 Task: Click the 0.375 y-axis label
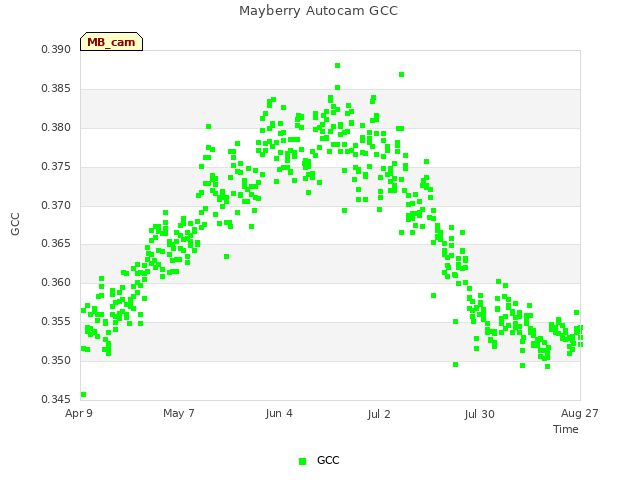coord(56,167)
